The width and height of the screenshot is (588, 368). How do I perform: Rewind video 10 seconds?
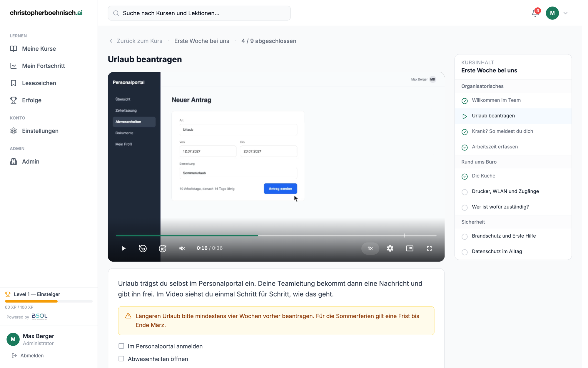pos(143,248)
